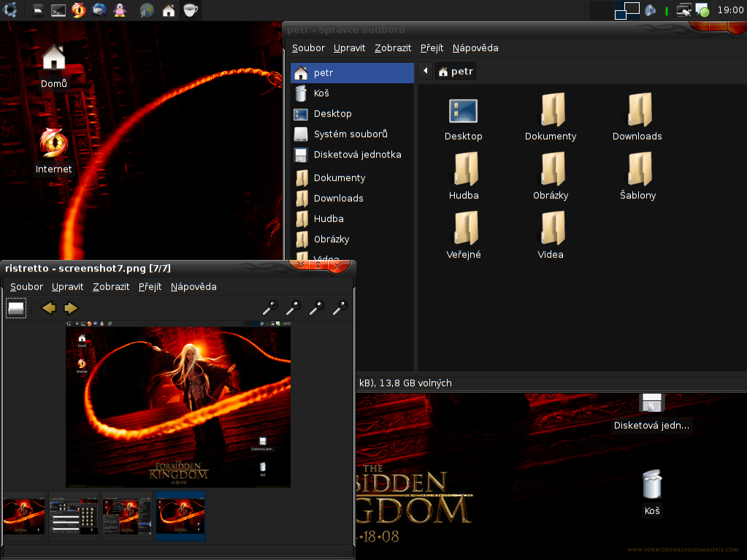Click the chat status tray icon

[702, 10]
